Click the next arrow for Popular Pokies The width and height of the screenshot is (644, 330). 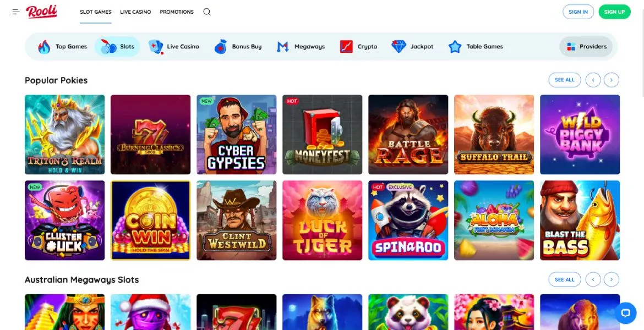click(612, 80)
